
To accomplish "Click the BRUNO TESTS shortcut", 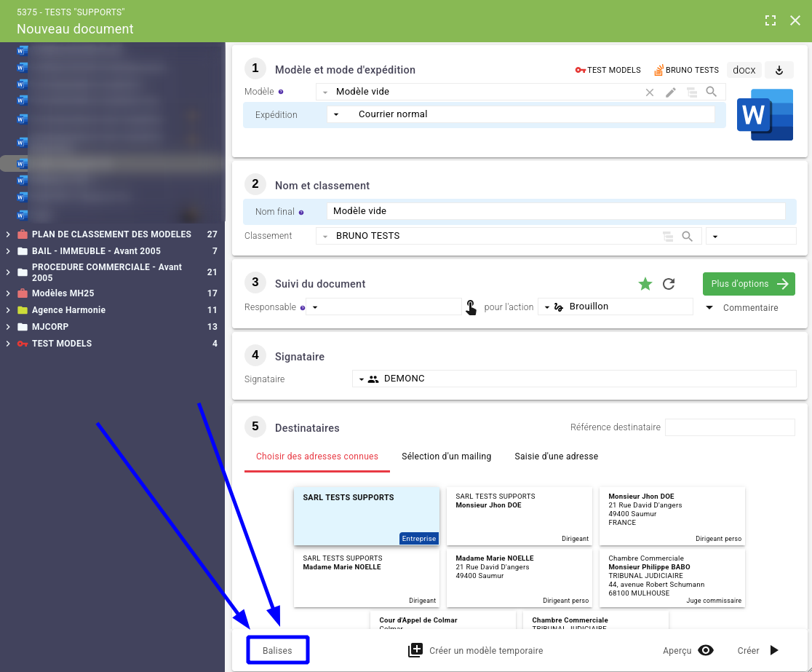I will pos(687,70).
